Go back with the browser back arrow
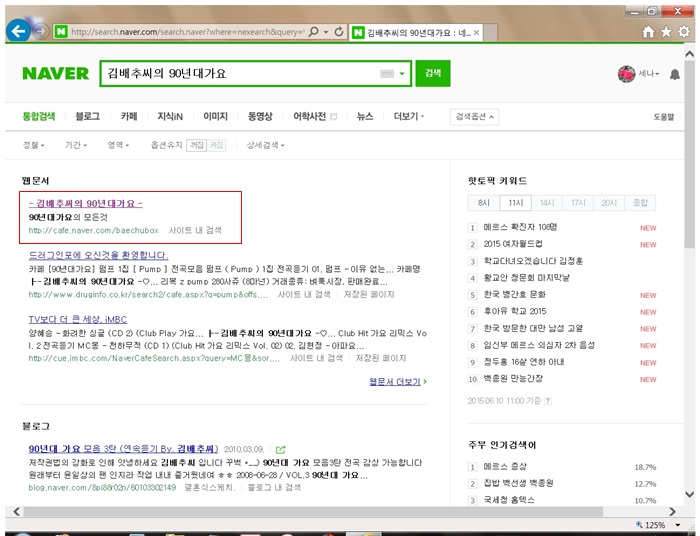 [18, 31]
